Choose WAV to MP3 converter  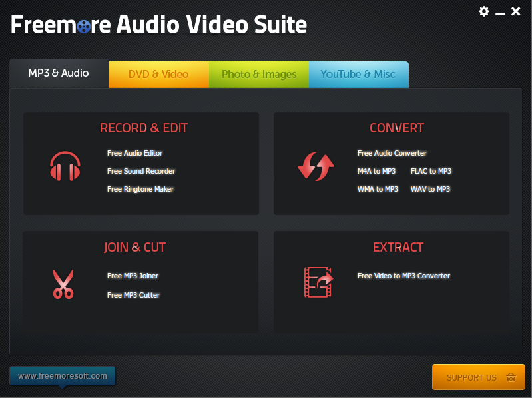(x=430, y=189)
